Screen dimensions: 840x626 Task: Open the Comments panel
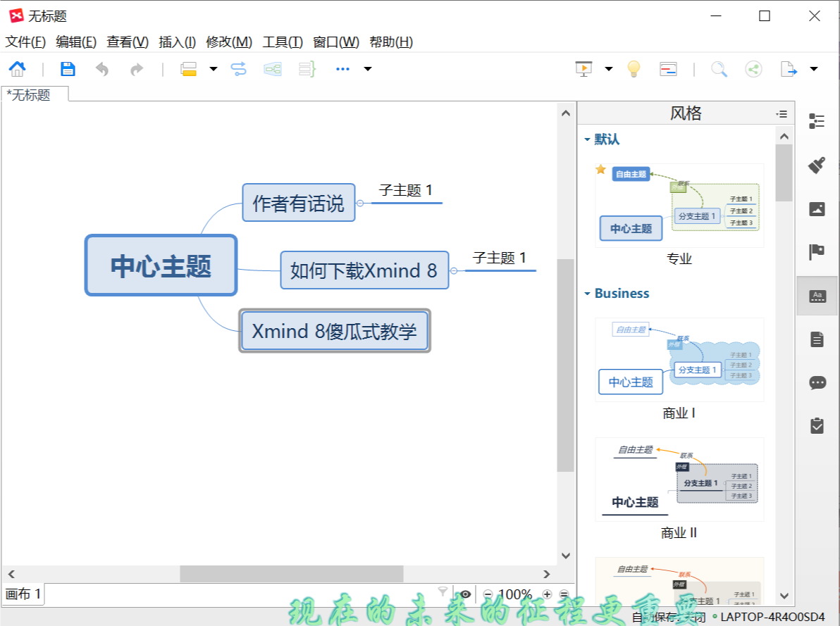pyautogui.click(x=817, y=382)
